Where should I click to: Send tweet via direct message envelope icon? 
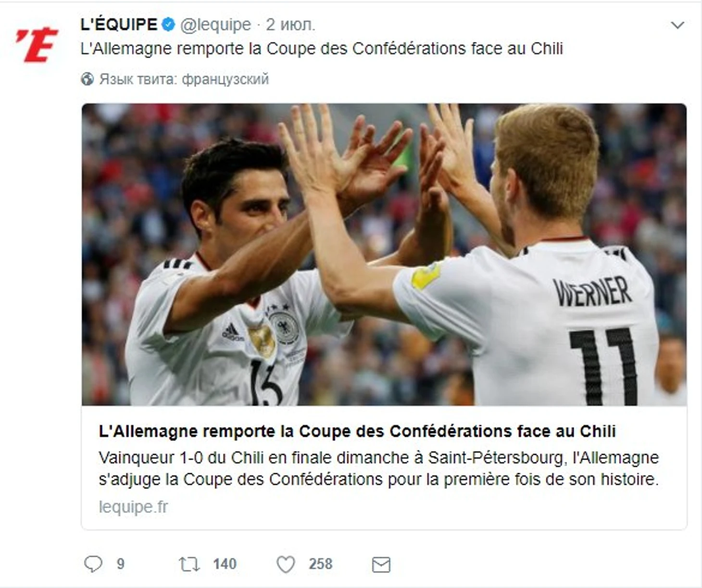click(381, 564)
